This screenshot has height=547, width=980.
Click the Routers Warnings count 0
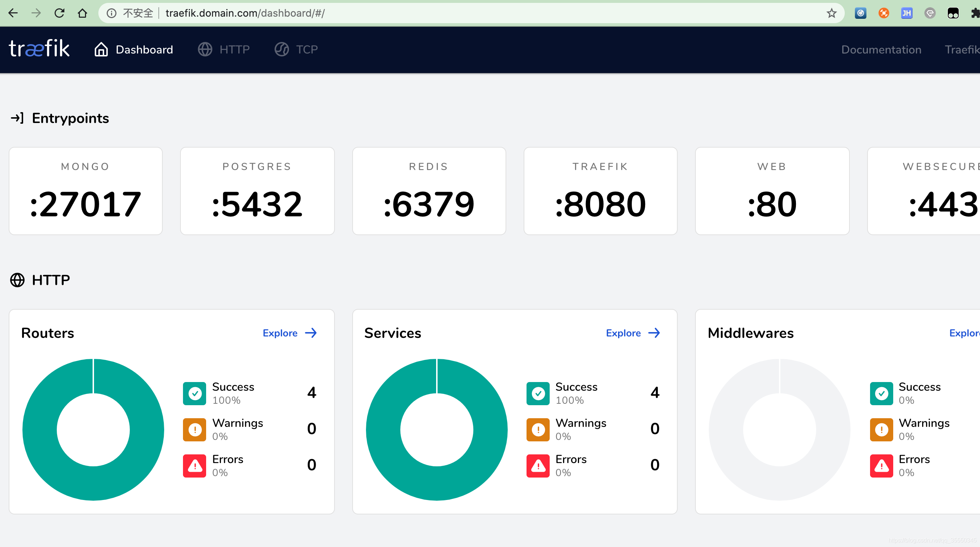[x=312, y=429]
